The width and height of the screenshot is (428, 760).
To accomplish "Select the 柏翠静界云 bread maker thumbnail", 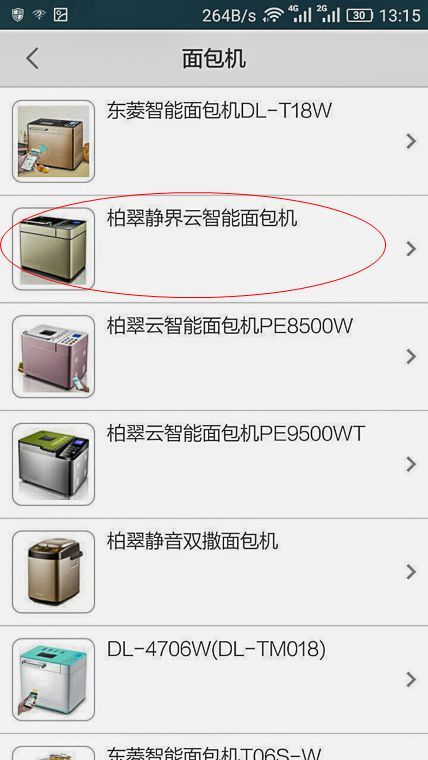I will coord(53,249).
